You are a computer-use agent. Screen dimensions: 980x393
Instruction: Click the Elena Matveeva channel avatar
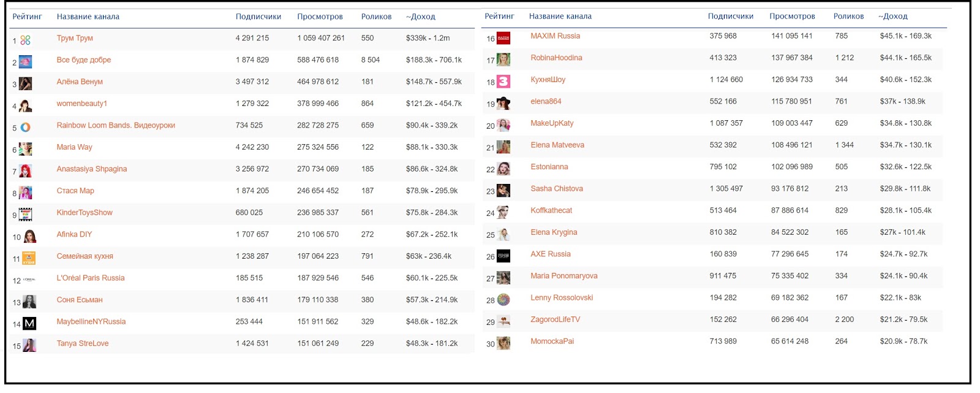click(x=503, y=147)
